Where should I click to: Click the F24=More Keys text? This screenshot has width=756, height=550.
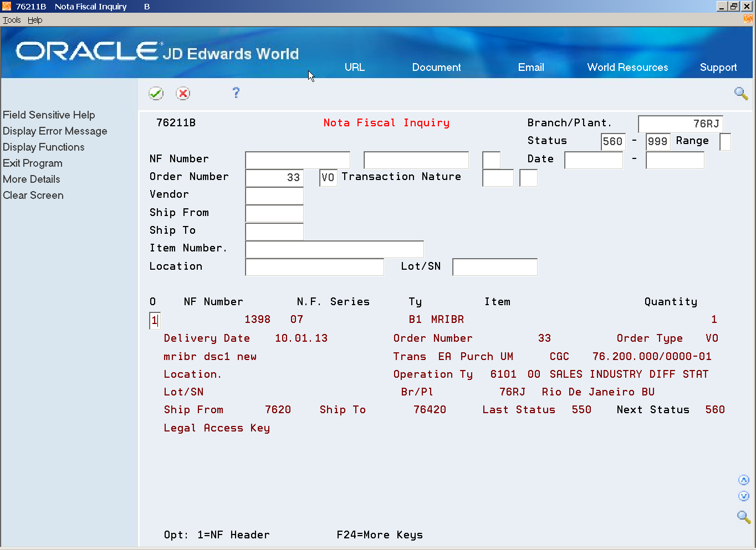380,535
